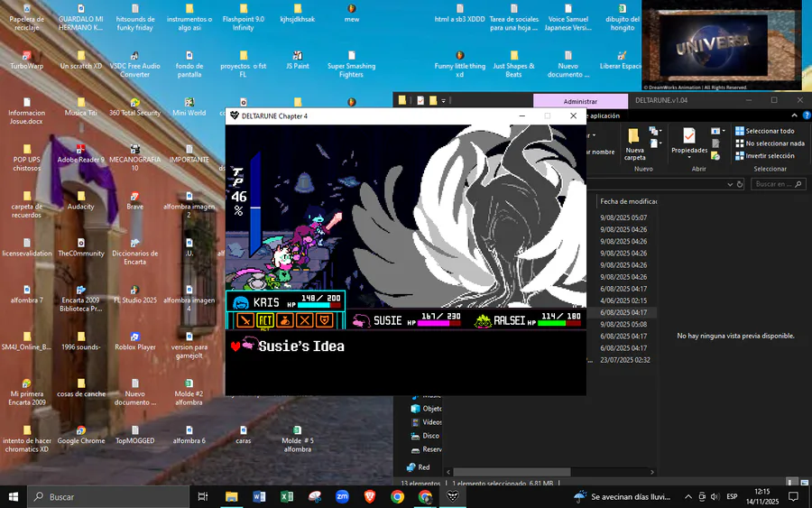This screenshot has height=508, width=812.
Task: Click right arrow of Explorer horizontal scrollbar
Action: (x=652, y=472)
